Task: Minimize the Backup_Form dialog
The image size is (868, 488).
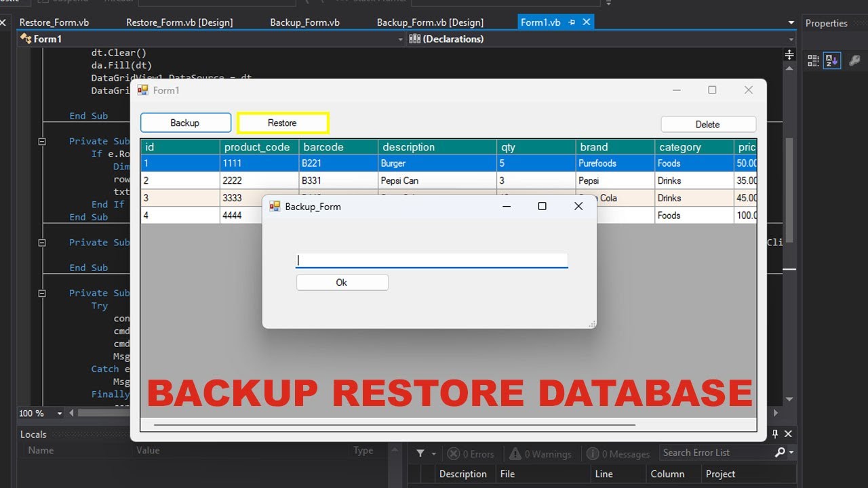Action: click(507, 206)
